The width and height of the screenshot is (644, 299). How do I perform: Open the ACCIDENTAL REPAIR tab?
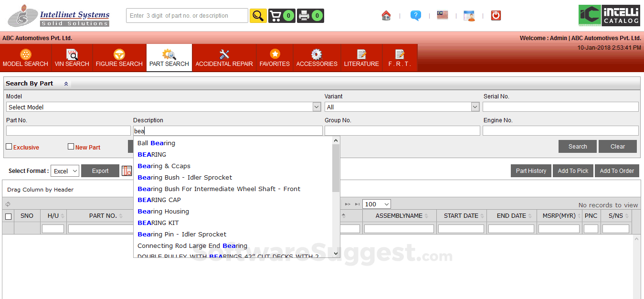click(x=224, y=58)
